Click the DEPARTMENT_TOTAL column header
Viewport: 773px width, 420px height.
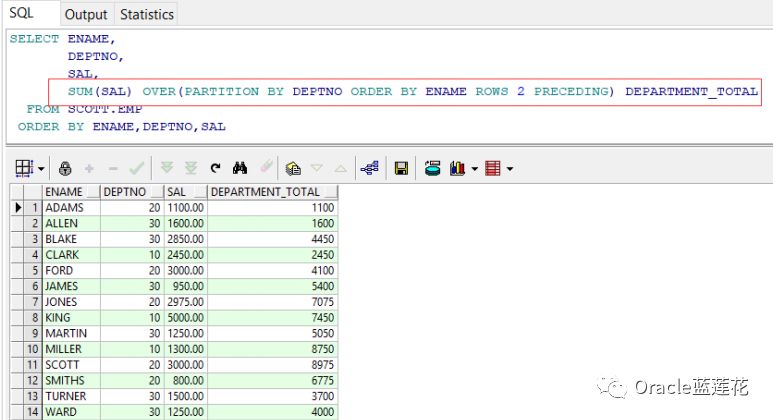tap(273, 192)
